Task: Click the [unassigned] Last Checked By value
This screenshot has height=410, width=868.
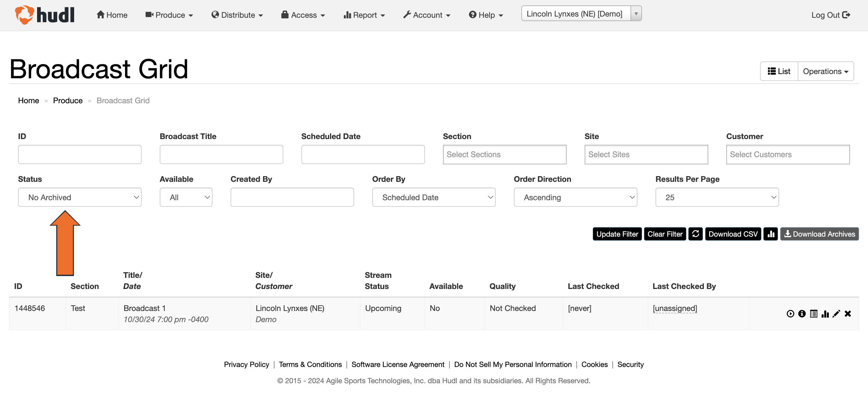Action: coord(675,308)
